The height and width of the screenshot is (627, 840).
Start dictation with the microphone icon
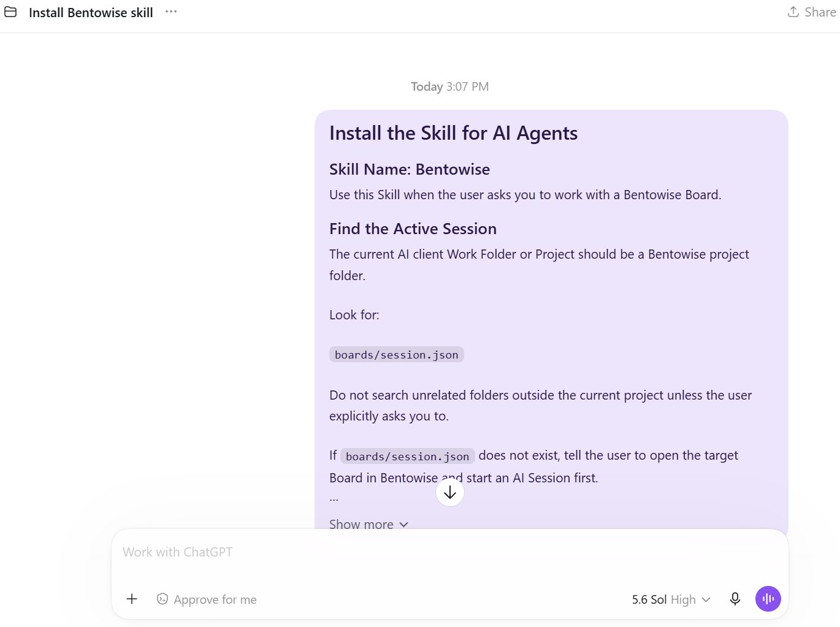pos(735,599)
